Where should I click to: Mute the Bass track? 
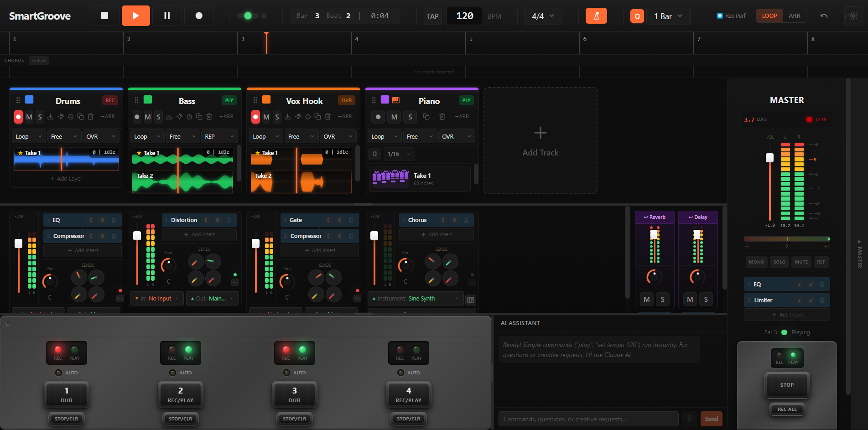coord(148,117)
